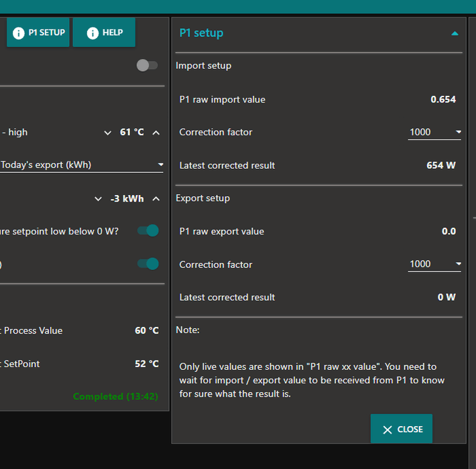Raise the 61 °C value with up chevron
476x469 pixels.
tap(156, 133)
